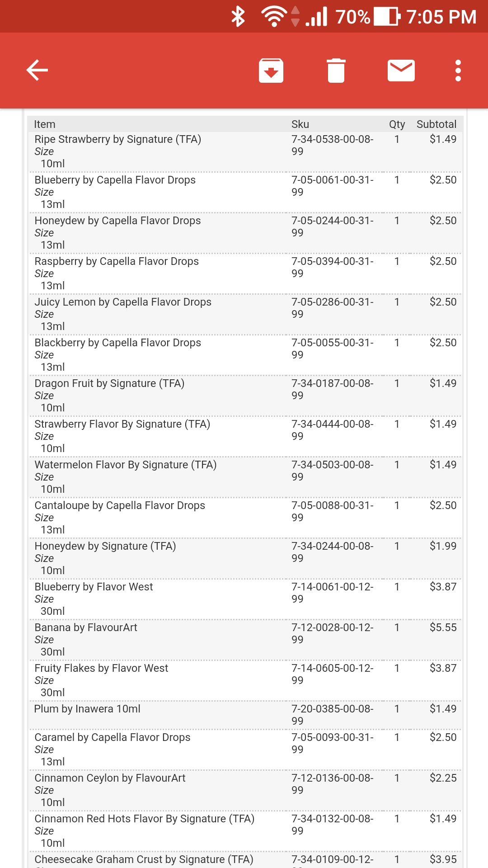Tap the cellular signal bars icon
Image resolution: width=488 pixels, height=868 pixels.
click(x=316, y=17)
